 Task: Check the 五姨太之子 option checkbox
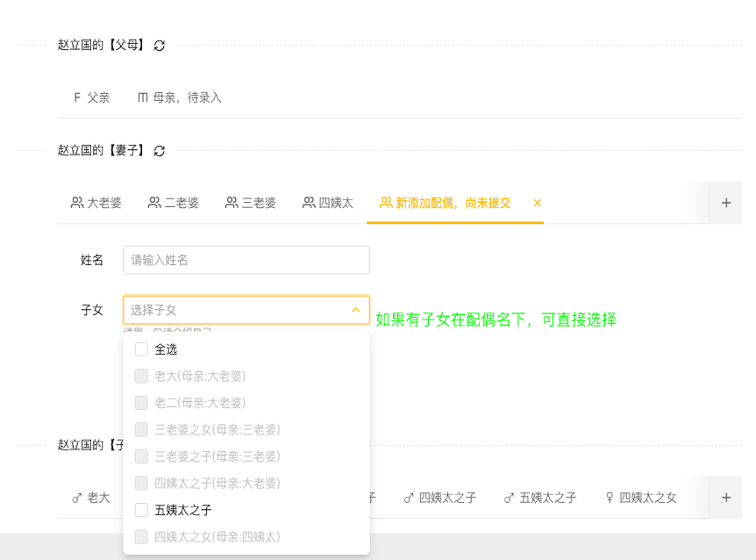click(x=141, y=510)
